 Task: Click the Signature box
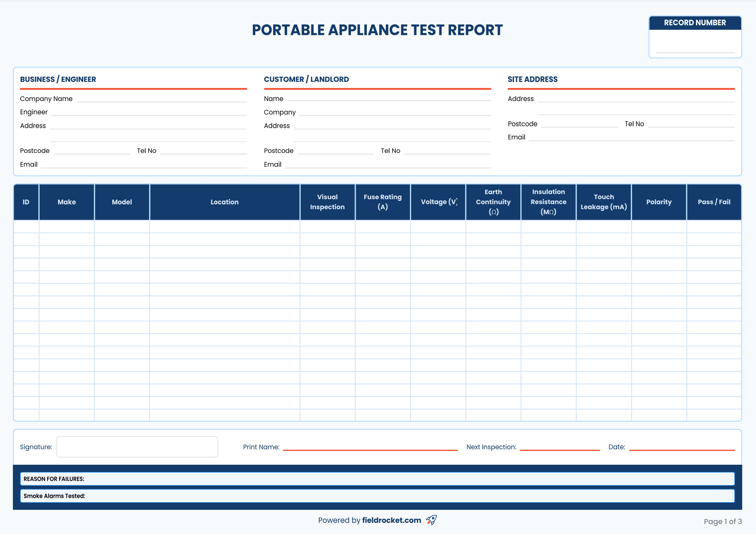137,447
